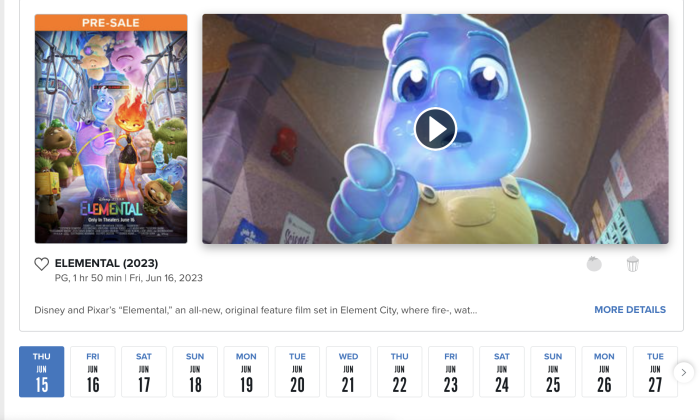Select Monday June 19 date
Image resolution: width=700 pixels, height=420 pixels.
246,371
